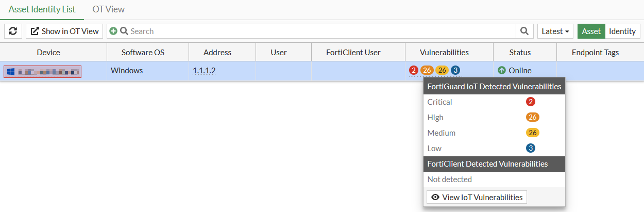The image size is (644, 212).
Task: Select the Asset toggle button
Action: coord(591,31)
